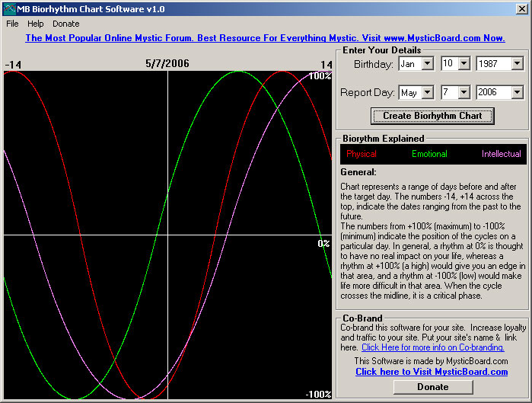Click the 100% label on the chart
This screenshot has width=532, height=403.
click(320, 75)
